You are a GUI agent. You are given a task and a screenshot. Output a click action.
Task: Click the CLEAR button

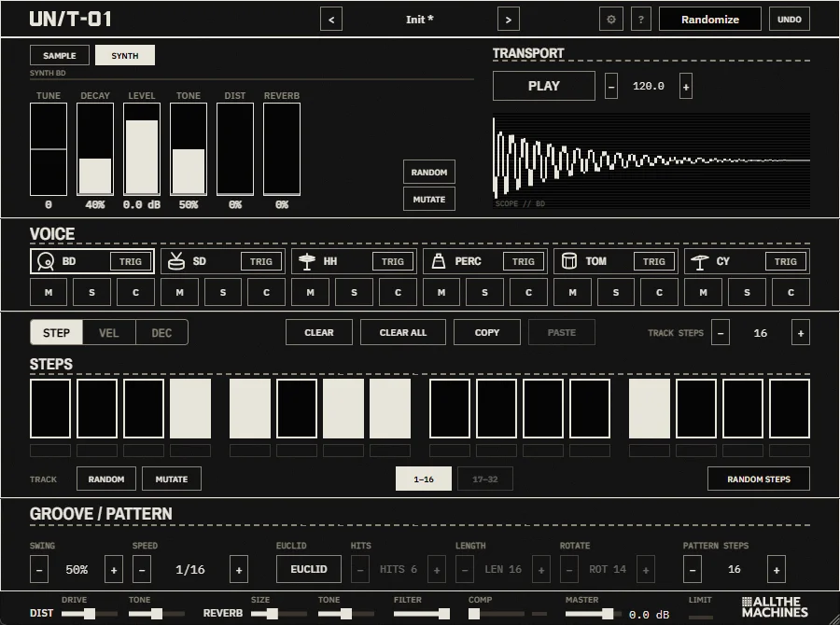[319, 333]
